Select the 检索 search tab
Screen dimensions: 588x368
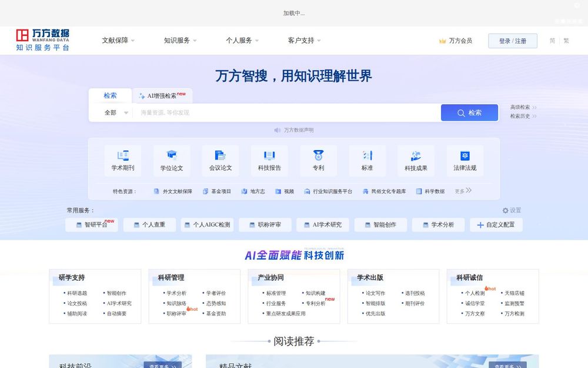click(110, 95)
